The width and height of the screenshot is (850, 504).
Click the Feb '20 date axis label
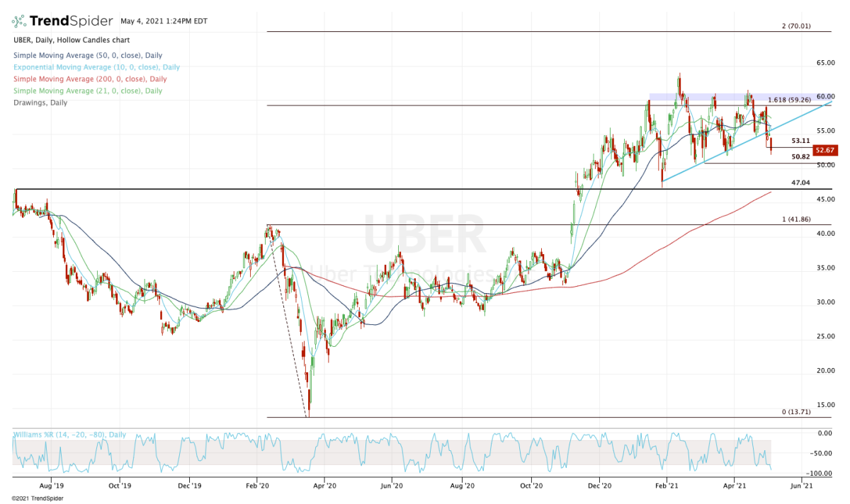(x=258, y=486)
